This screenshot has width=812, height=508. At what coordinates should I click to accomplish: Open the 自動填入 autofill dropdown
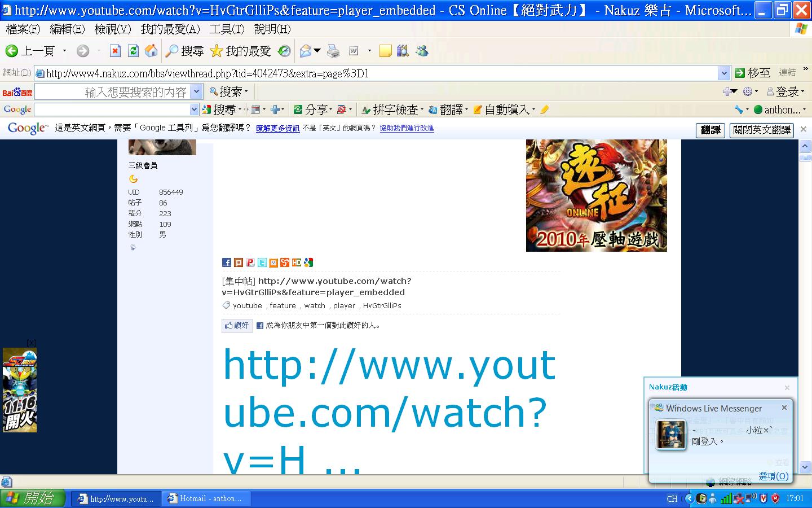pyautogui.click(x=504, y=110)
